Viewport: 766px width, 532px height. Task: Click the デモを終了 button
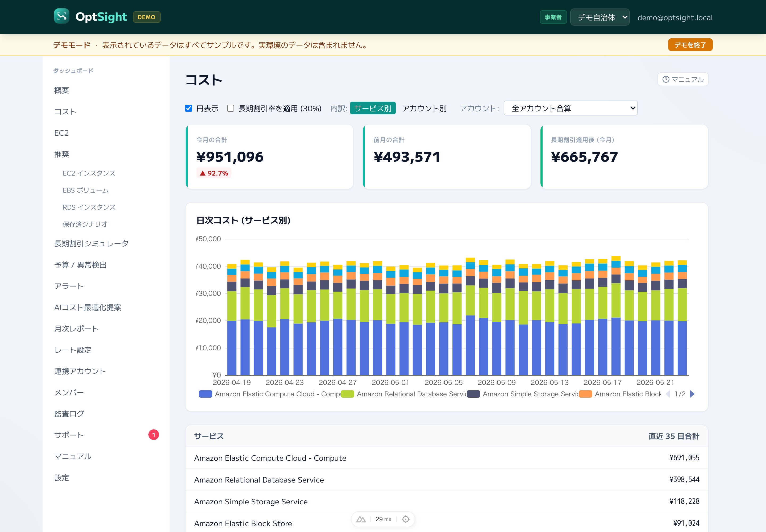[x=690, y=45]
